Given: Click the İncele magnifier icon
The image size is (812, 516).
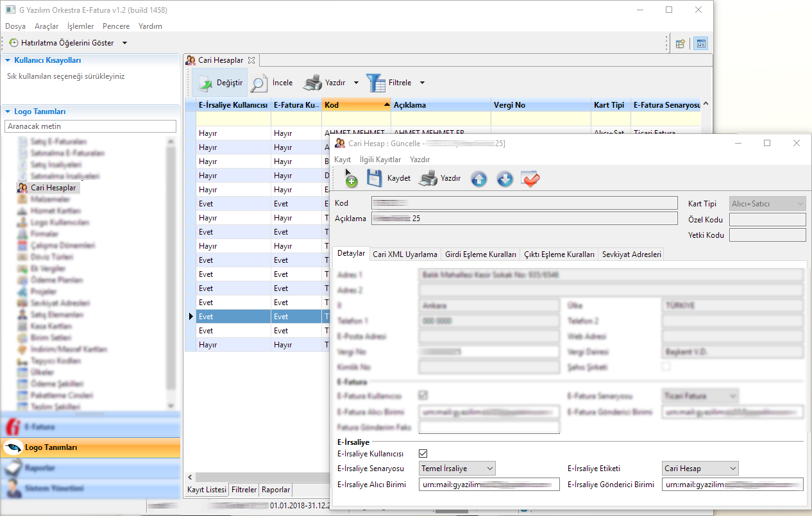Looking at the screenshot, I should 259,83.
